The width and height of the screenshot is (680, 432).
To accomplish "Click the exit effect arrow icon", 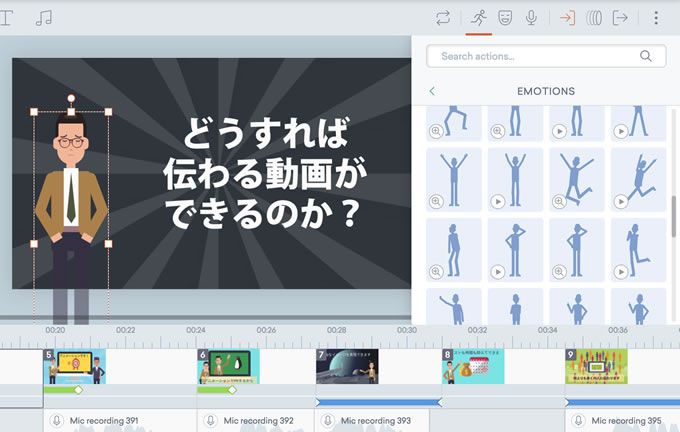I will point(620,18).
